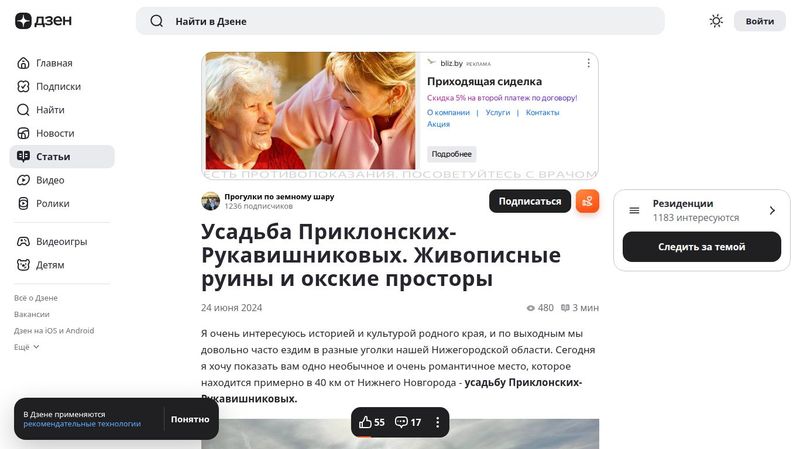Viewport: 800px width, 449px height.
Task: Click the magnifier icon in search bar
Action: click(157, 21)
